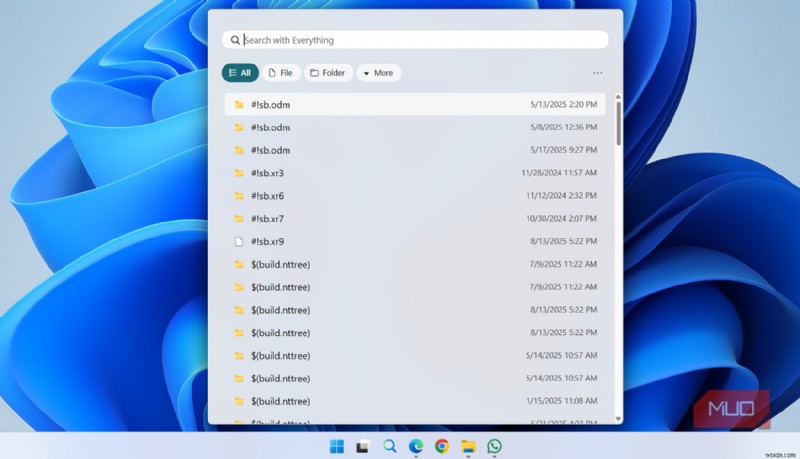Select the #!sb.xr3 result name
Image resolution: width=800 pixels, height=459 pixels.
pyautogui.click(x=267, y=173)
